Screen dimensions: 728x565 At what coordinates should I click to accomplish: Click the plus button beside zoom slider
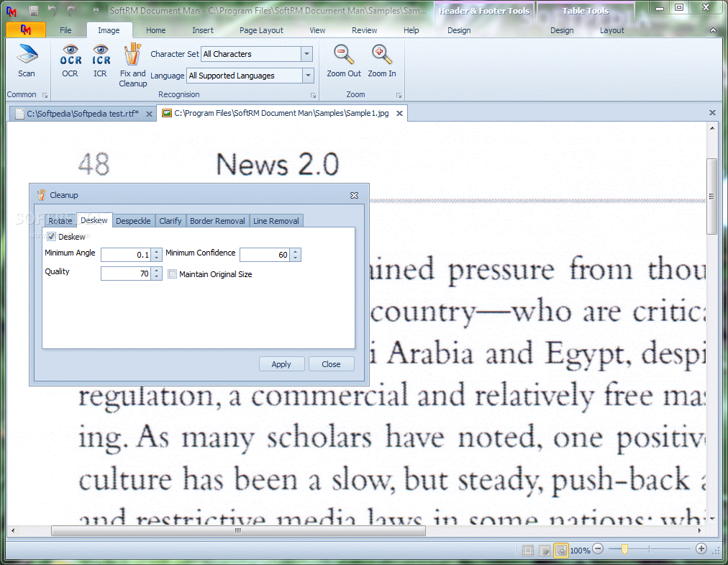(701, 549)
